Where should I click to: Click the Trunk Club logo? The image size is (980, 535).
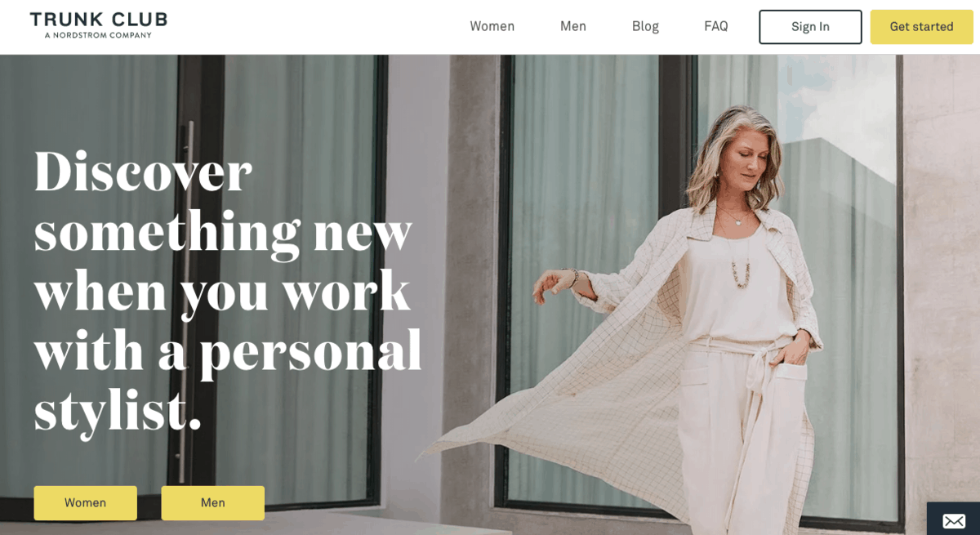coord(98,25)
